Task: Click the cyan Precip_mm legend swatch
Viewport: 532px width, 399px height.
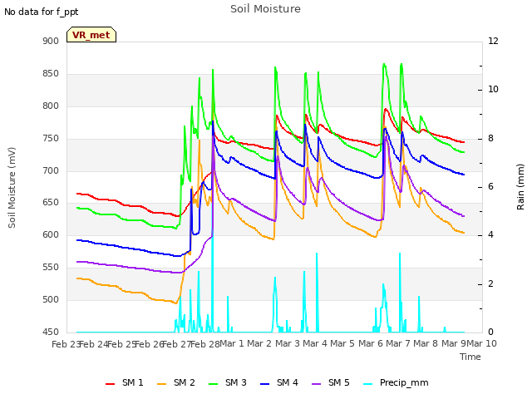Action: (368, 384)
